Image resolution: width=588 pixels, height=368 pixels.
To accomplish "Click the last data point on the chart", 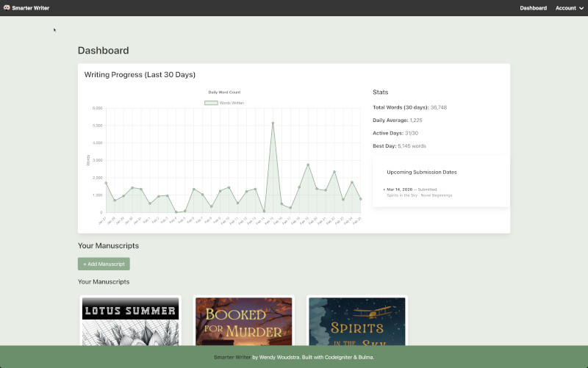I will point(361,199).
